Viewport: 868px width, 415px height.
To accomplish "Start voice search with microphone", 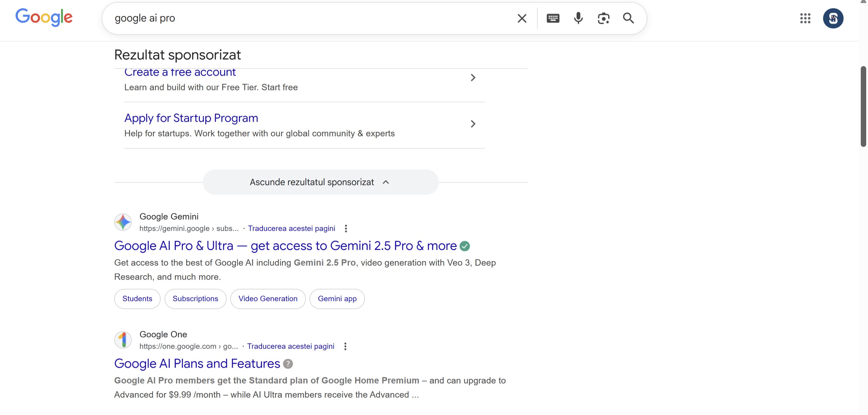I will (x=578, y=18).
